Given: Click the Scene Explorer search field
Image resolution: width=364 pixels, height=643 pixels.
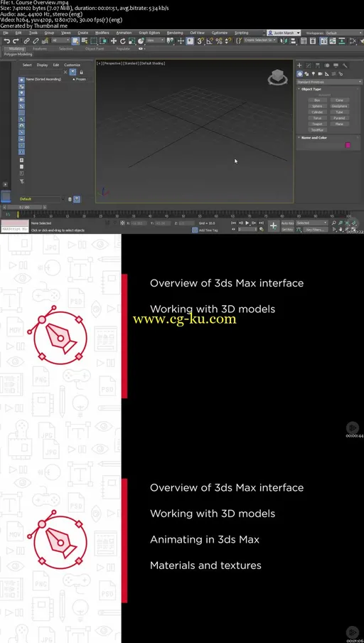Looking at the screenshot, I should point(41,72).
